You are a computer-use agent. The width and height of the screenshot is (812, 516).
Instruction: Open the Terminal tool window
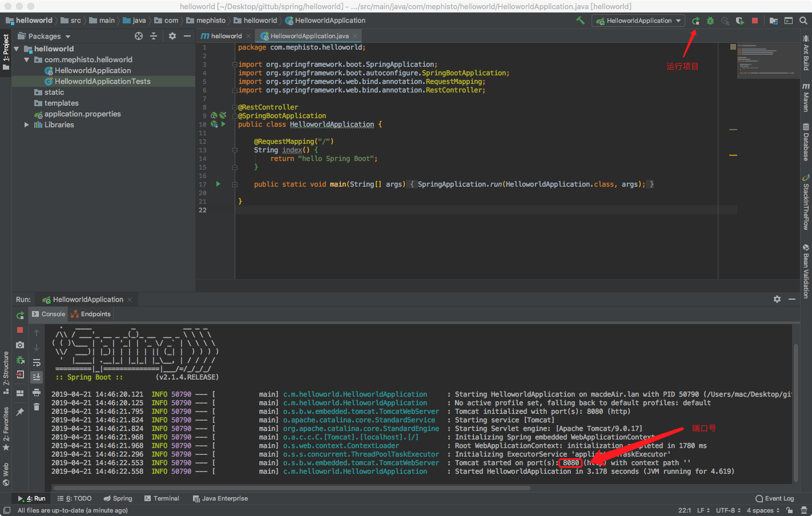click(x=162, y=498)
